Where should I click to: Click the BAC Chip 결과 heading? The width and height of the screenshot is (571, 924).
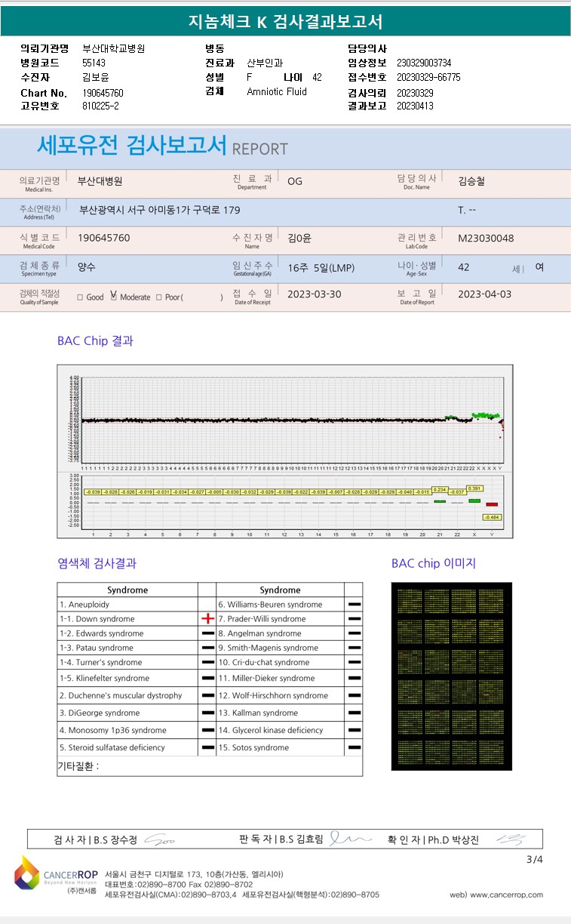pos(95,340)
